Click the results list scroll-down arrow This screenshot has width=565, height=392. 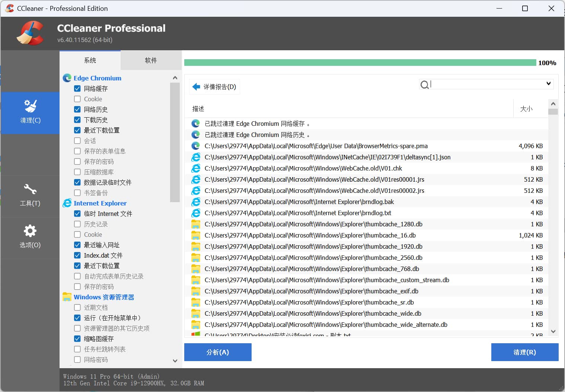click(x=553, y=331)
